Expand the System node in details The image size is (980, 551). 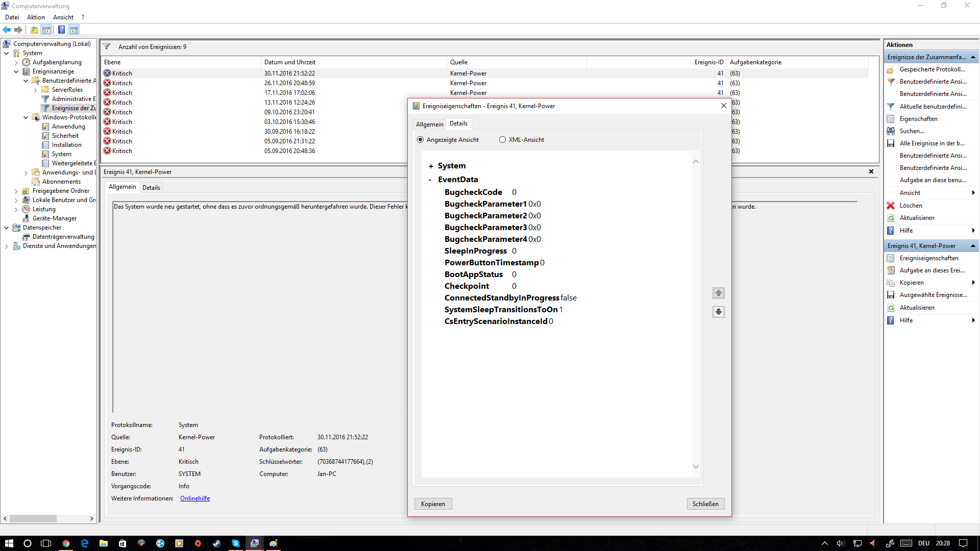431,166
